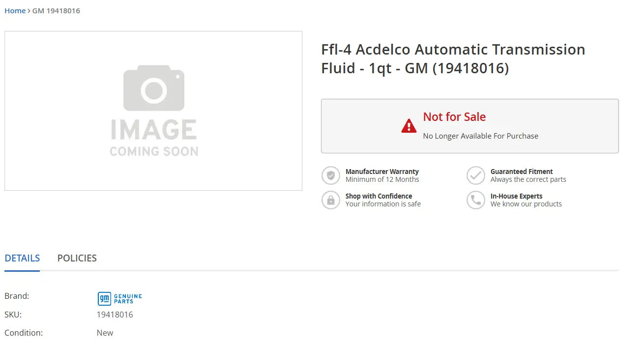
Task: Click the Home breadcrumb link
Action: click(x=15, y=11)
